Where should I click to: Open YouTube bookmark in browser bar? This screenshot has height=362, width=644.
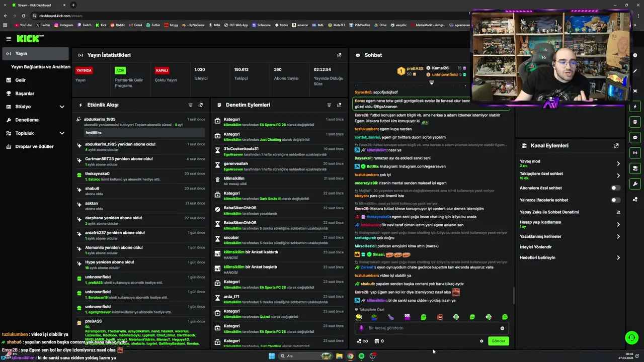click(x=23, y=25)
